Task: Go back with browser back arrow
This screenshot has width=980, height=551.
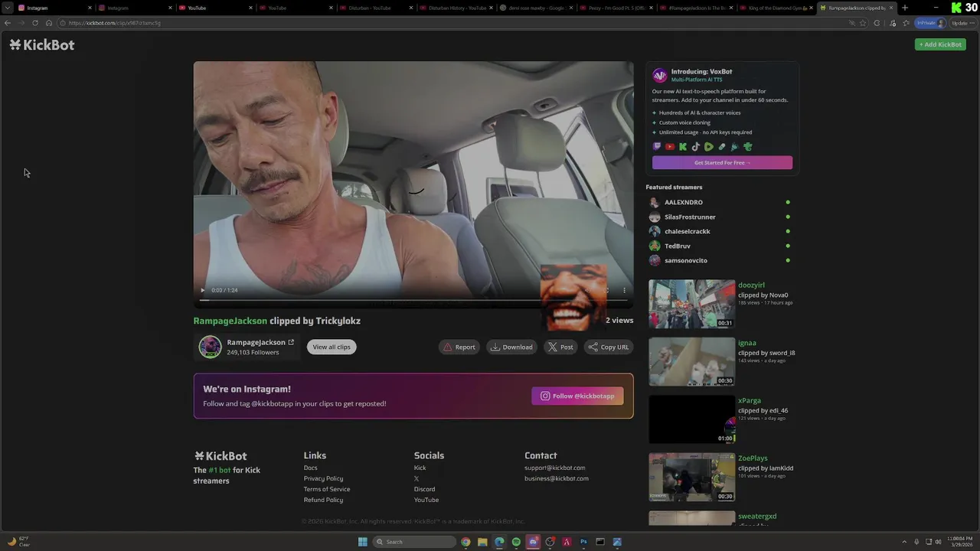Action: (x=8, y=23)
